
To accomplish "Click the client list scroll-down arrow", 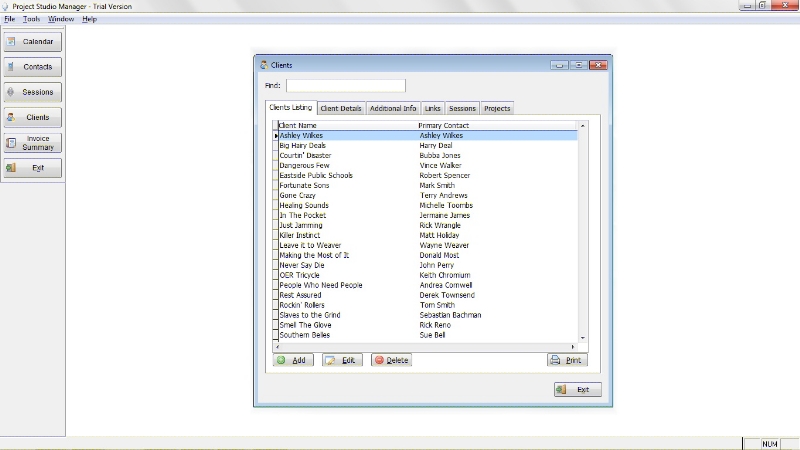I will (x=584, y=337).
